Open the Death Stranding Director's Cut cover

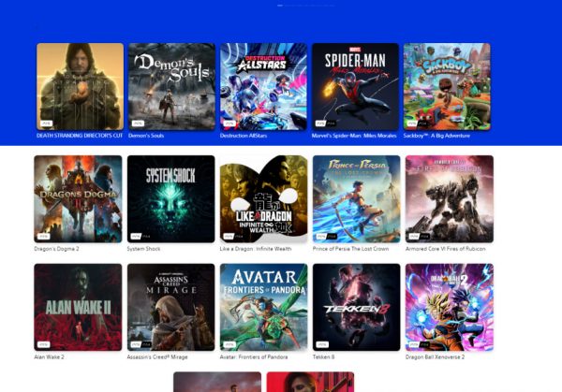tap(80, 86)
